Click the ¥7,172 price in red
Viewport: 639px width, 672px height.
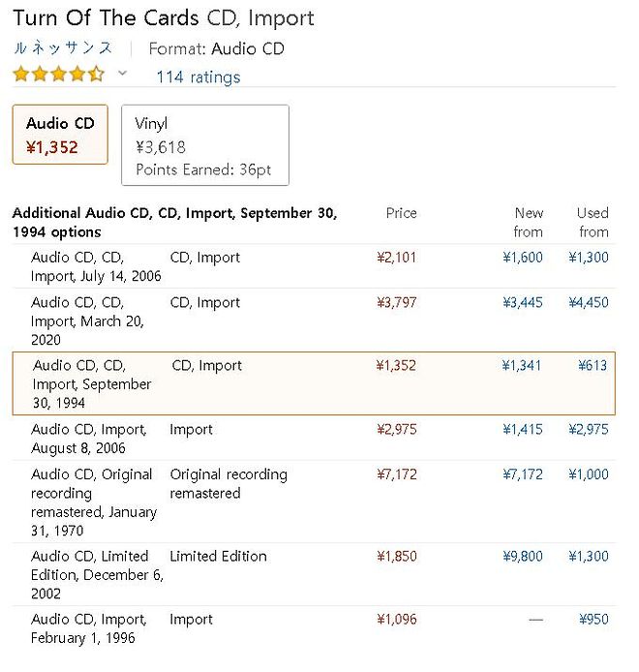[x=396, y=474]
